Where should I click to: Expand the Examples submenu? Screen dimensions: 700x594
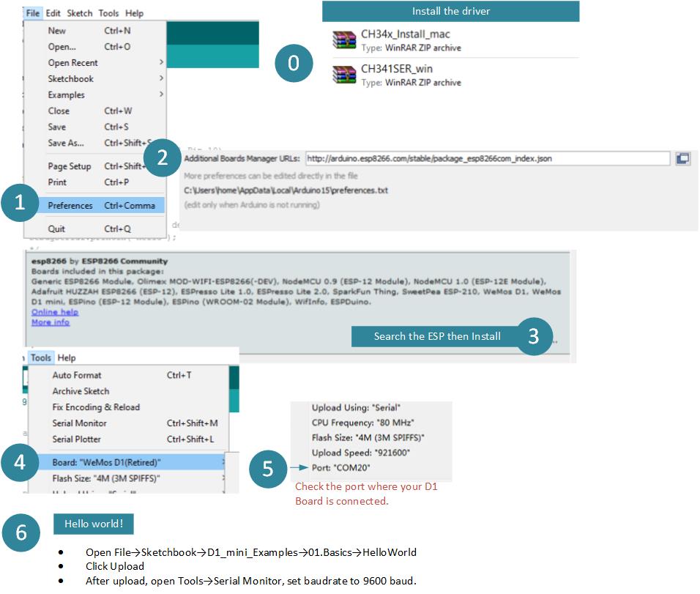[94, 95]
